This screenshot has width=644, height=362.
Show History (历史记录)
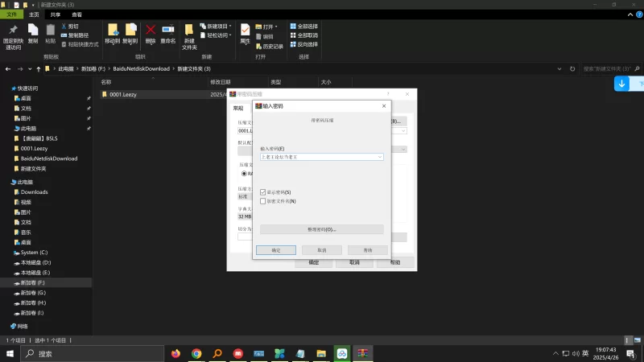(270, 47)
